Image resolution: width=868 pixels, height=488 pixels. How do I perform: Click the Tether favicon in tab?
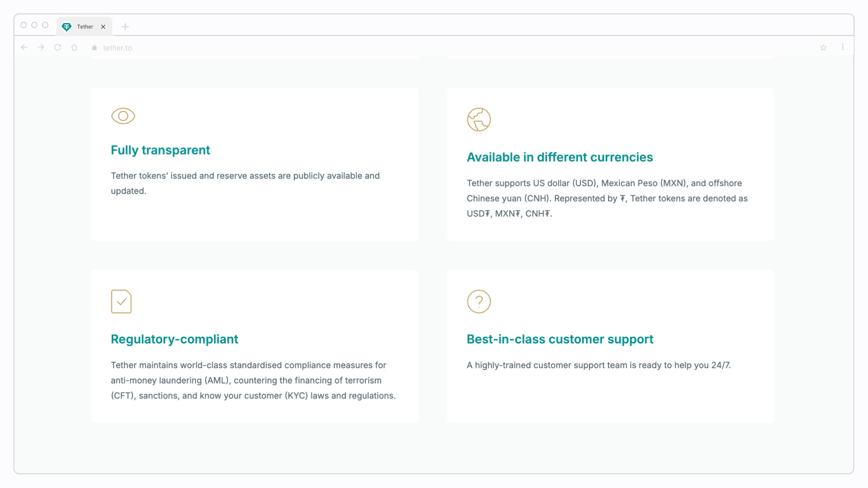point(66,27)
